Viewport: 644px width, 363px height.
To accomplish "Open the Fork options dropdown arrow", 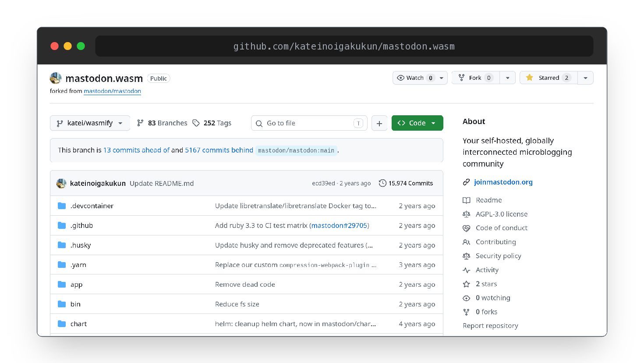I will (507, 78).
